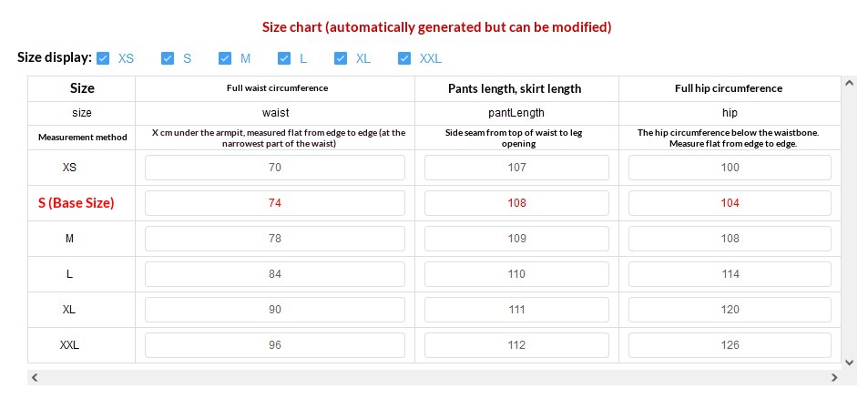Click the scroll down arrow of table

pyautogui.click(x=849, y=362)
